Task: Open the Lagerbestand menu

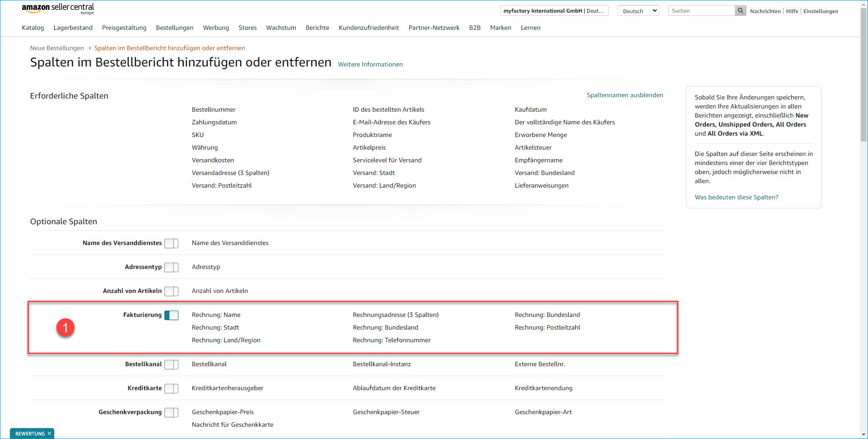Action: pyautogui.click(x=73, y=28)
